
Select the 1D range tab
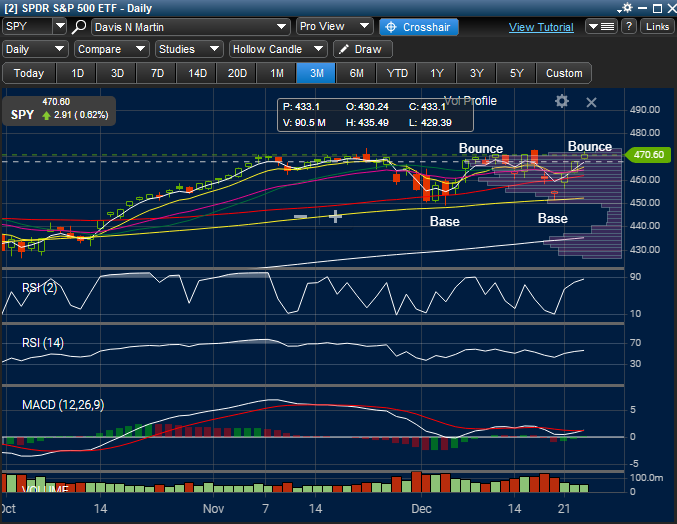[x=77, y=73]
